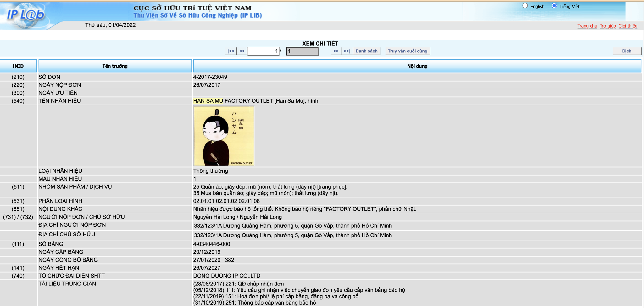Click the Tên trường column header
Image resolution: width=644 pixels, height=308 pixels.
[x=115, y=66]
